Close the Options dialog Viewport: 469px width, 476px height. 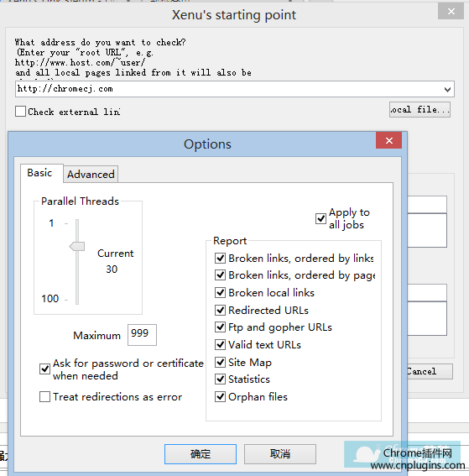[389, 140]
